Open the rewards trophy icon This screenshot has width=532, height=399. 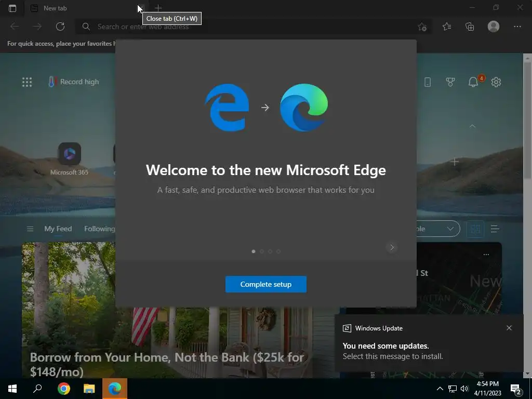pyautogui.click(x=450, y=82)
